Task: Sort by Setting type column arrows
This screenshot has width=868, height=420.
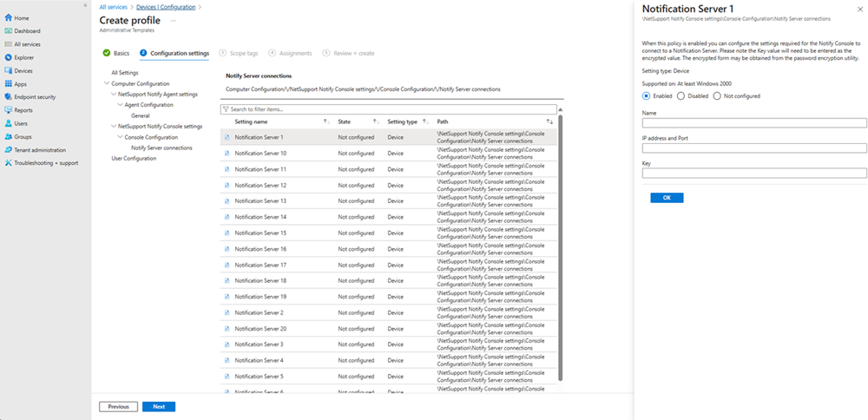Action: [426, 121]
